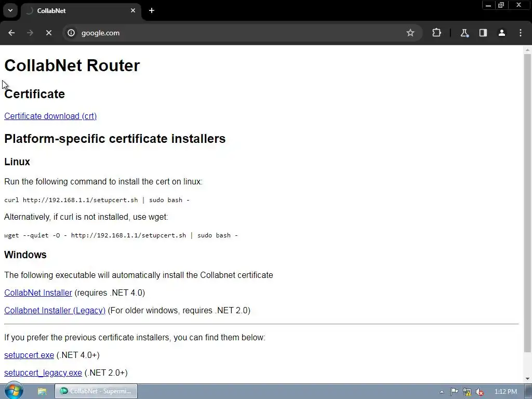The height and width of the screenshot is (399, 532).
Task: Open Windows Explorer from taskbar
Action: (x=42, y=391)
